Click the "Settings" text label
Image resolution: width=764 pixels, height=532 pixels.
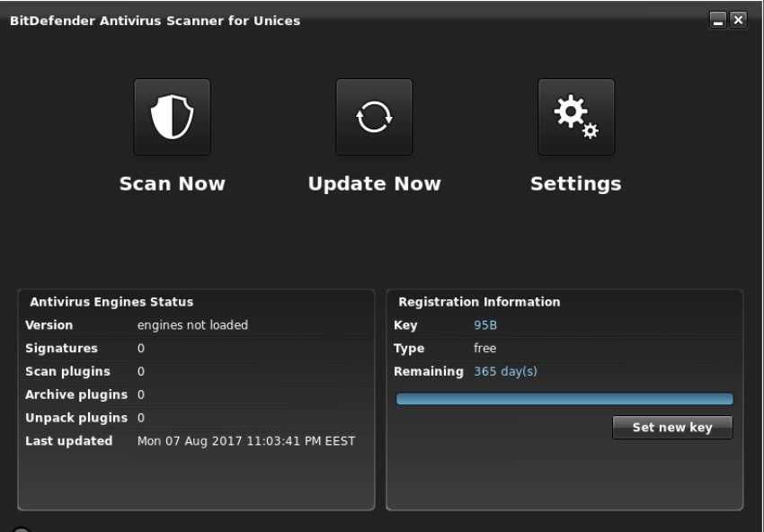coord(575,183)
